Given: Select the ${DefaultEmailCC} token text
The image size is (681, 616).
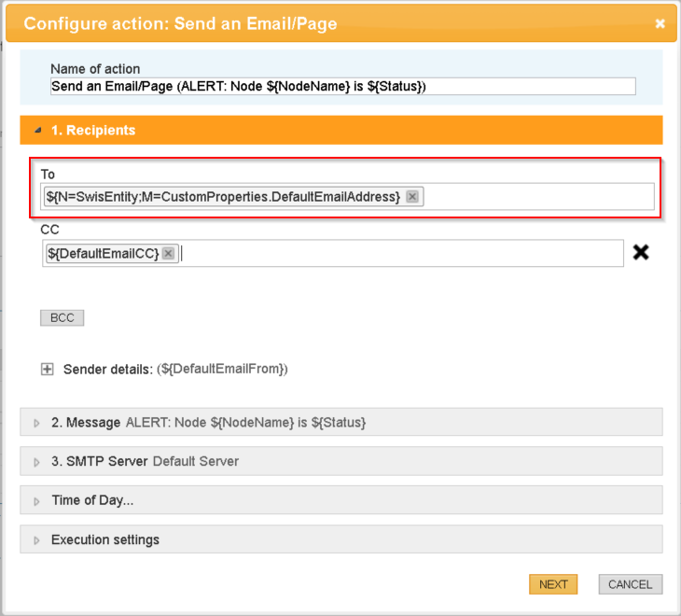Looking at the screenshot, I should (104, 253).
